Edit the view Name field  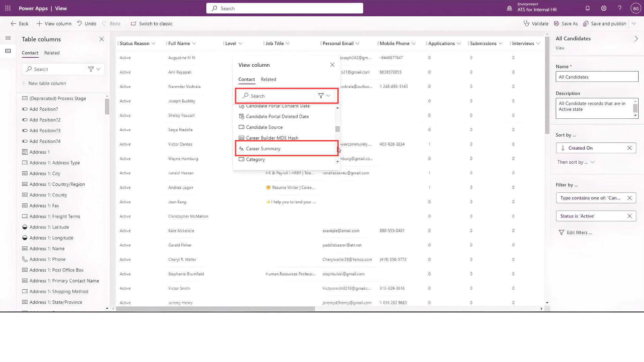coord(597,77)
